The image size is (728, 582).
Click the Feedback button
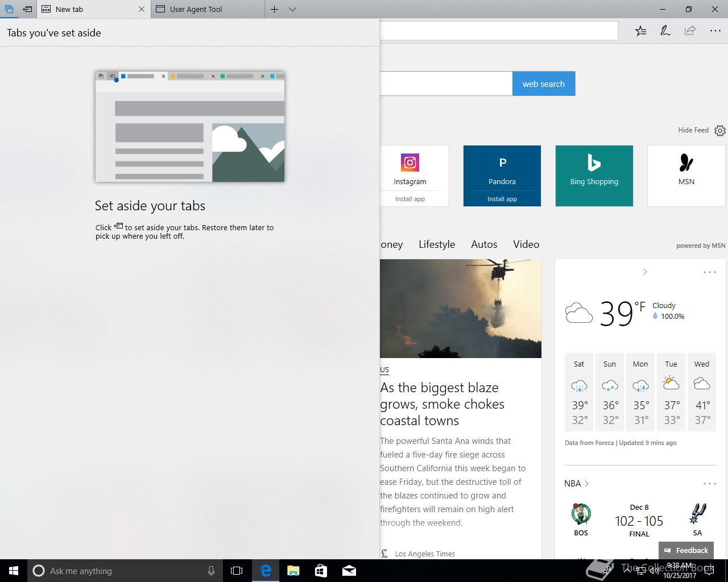tap(686, 550)
